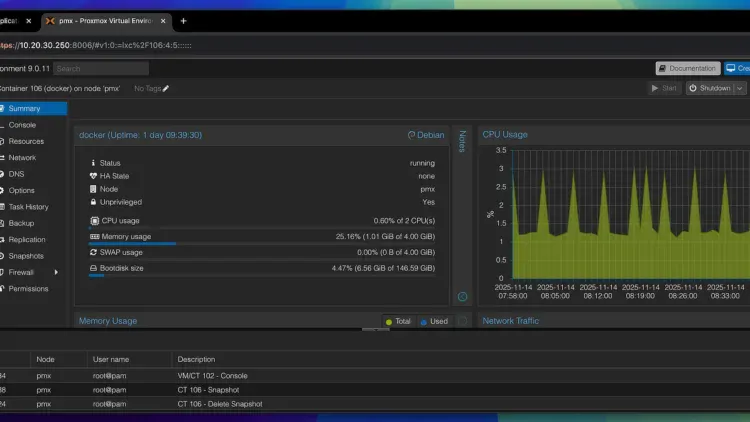Image resolution: width=750 pixels, height=422 pixels.
Task: Click the Shutdown power icon
Action: (693, 88)
